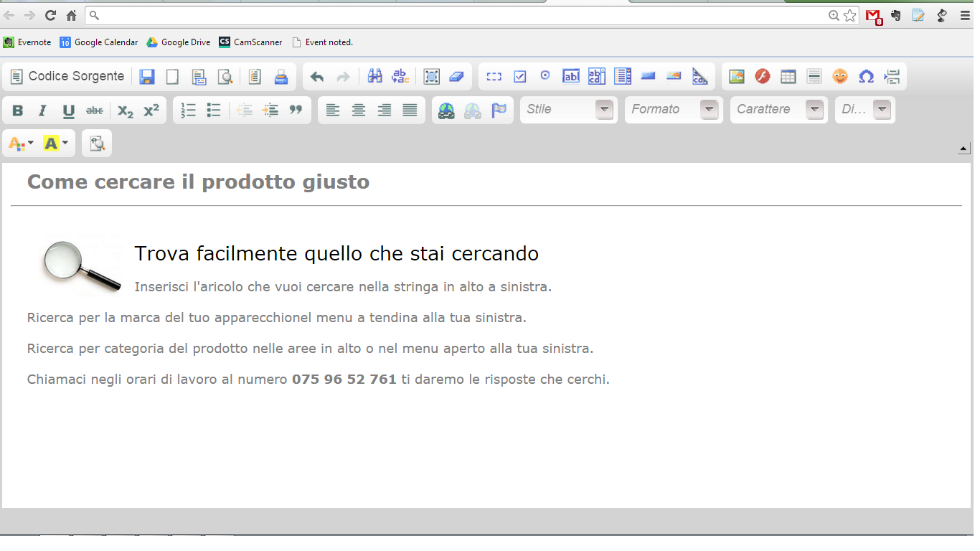Click the Flash insert icon

[x=763, y=77]
